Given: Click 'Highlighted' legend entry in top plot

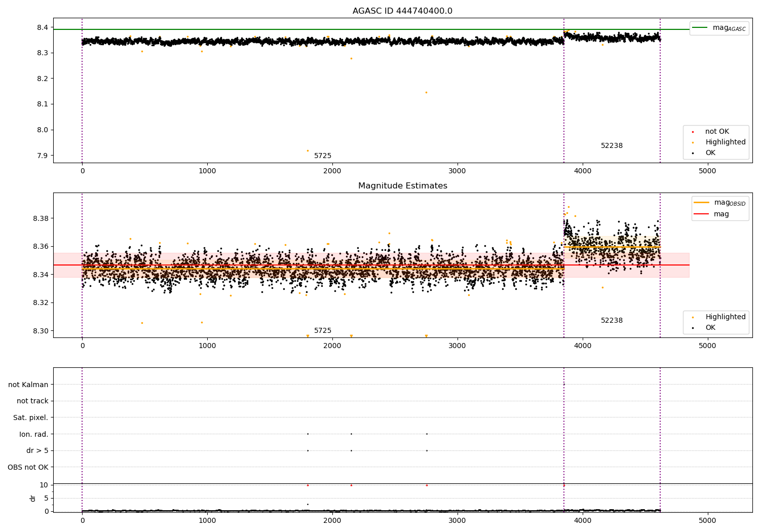Looking at the screenshot, I should tap(725, 142).
